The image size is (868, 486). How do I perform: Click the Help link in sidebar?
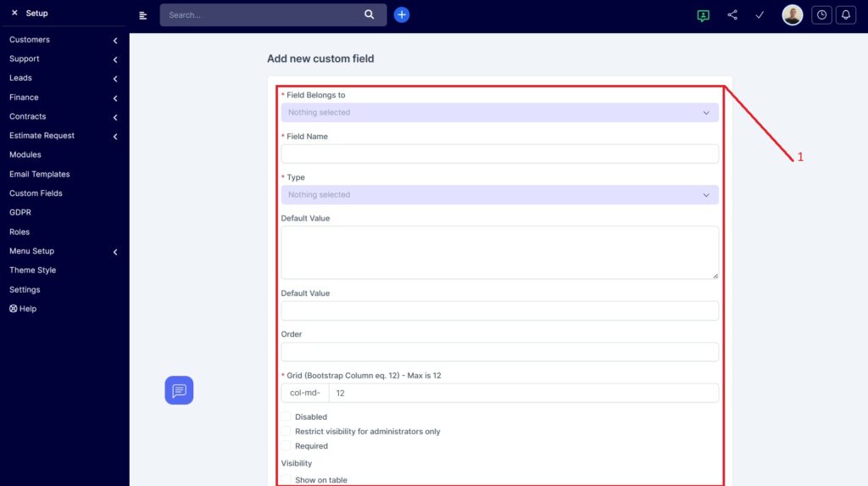[x=23, y=309]
